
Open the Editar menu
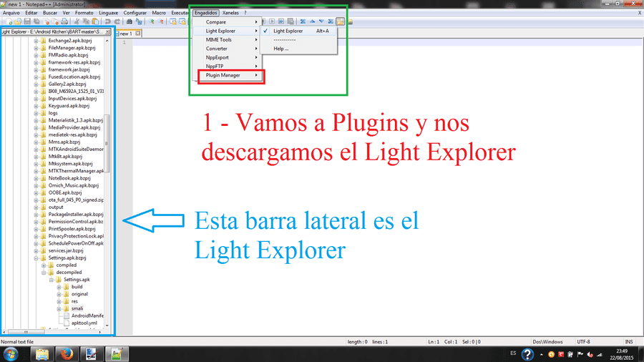(x=31, y=13)
